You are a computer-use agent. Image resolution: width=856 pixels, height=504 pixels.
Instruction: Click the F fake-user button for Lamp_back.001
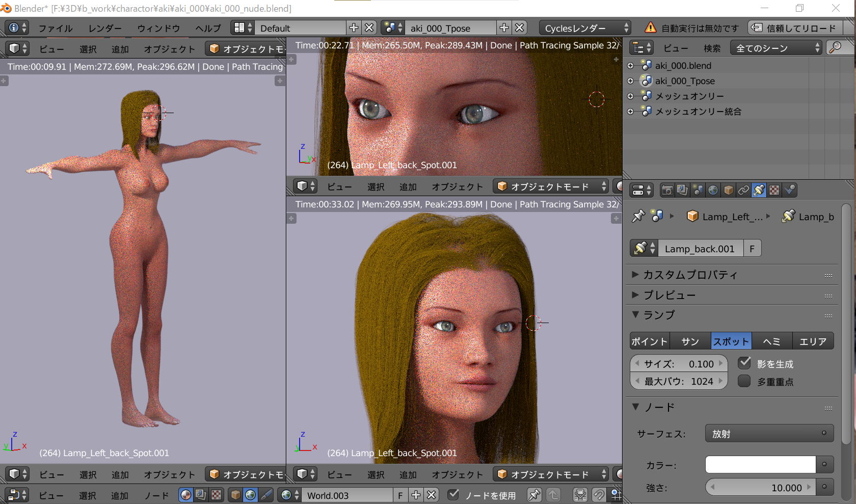click(752, 249)
